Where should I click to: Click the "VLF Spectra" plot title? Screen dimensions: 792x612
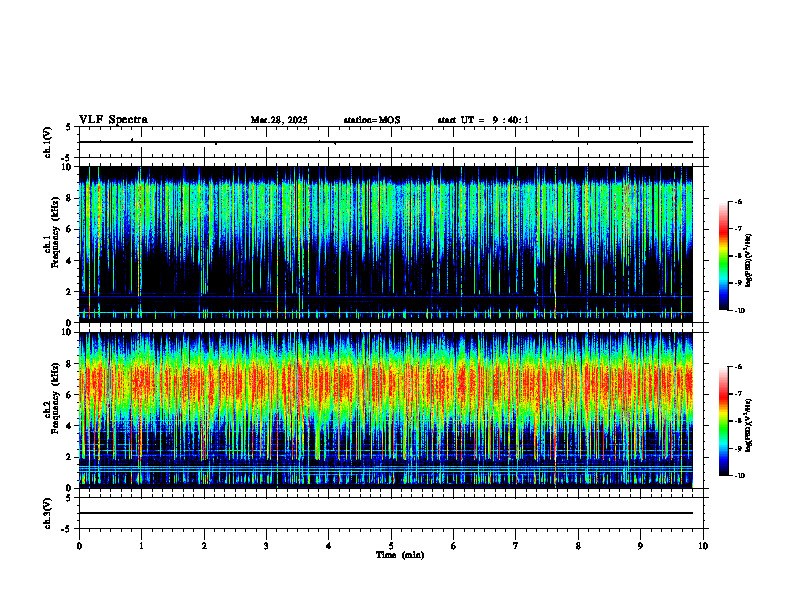(x=113, y=120)
